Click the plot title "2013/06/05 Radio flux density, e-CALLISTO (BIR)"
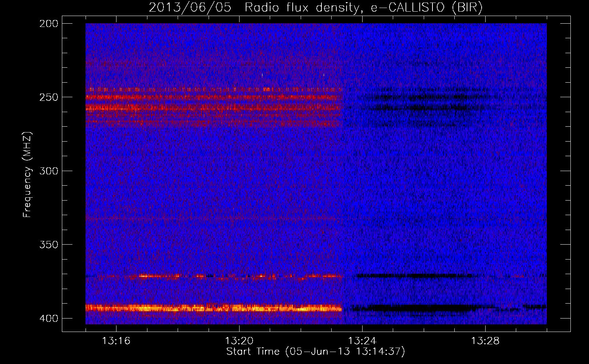589x364 pixels. pyautogui.click(x=316, y=8)
